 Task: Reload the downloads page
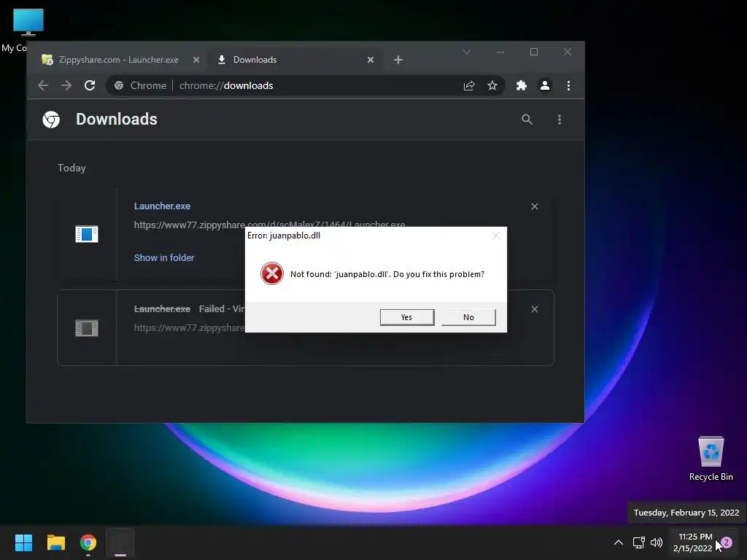(90, 86)
